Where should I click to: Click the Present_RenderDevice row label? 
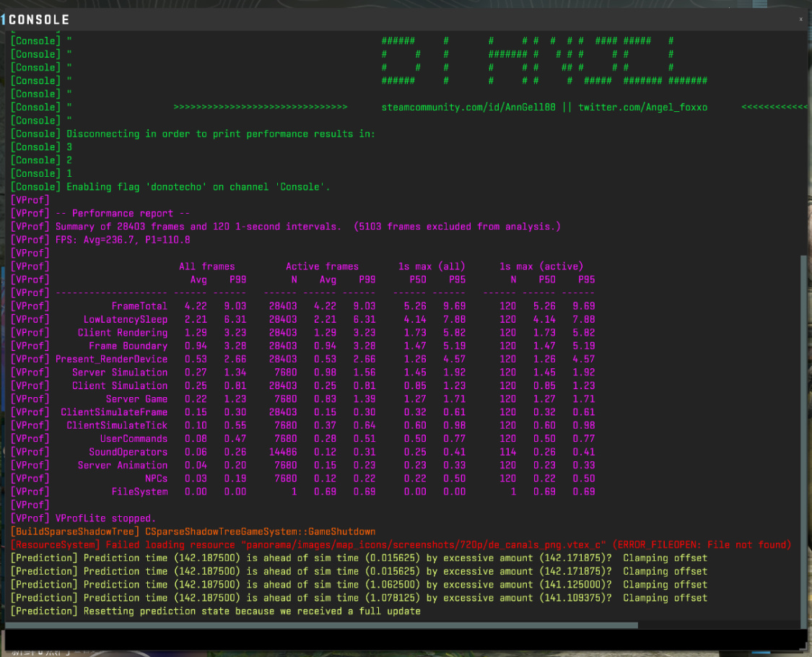[x=111, y=359]
